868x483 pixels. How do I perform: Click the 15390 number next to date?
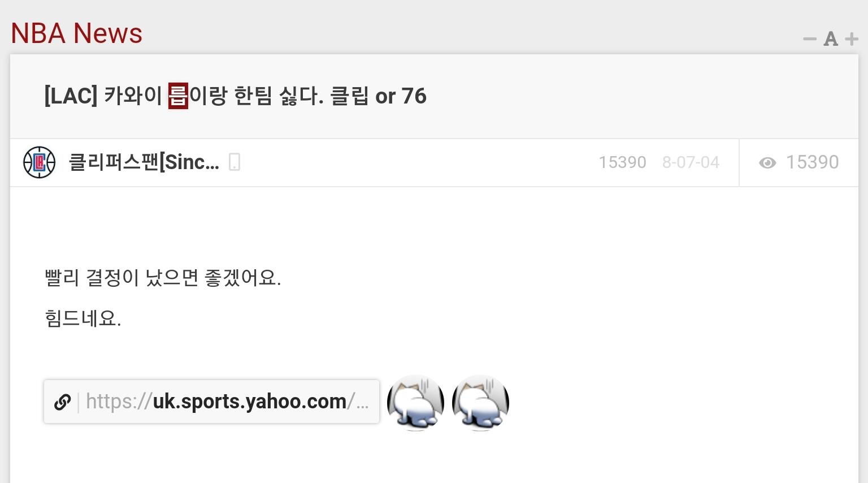[622, 162]
